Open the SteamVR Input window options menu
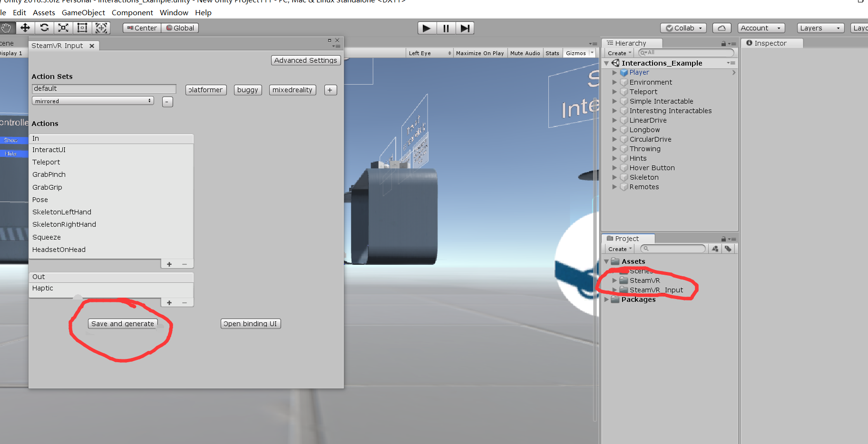The width and height of the screenshot is (868, 444). point(336,46)
